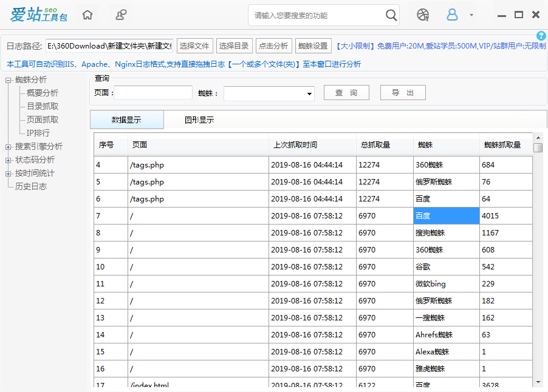Select IP排行 in the tree
This screenshot has width=548, height=392.
(x=38, y=133)
